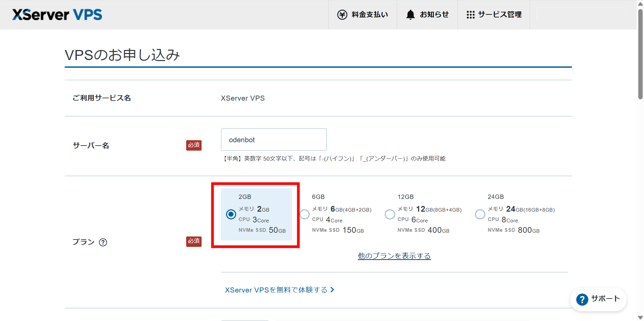644x321 pixels.
Task: Expand other plans via 他のプランを表示する
Action: pos(394,256)
